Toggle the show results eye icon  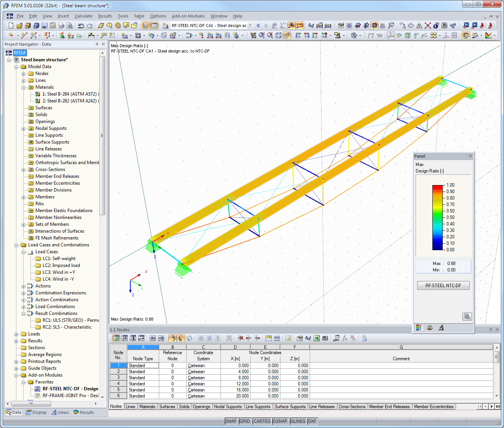291,26
